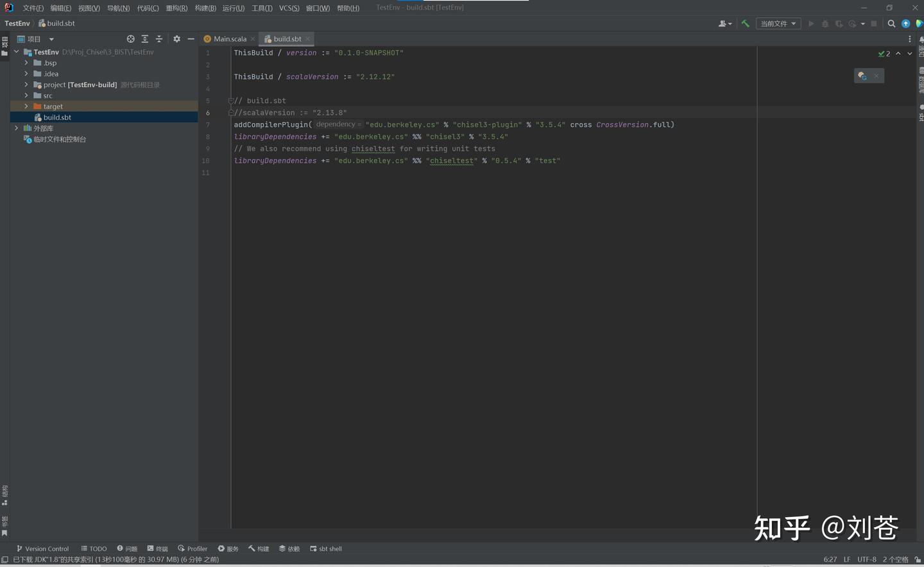This screenshot has width=924, height=567.
Task: Open the project panel settings gear
Action: (176, 38)
